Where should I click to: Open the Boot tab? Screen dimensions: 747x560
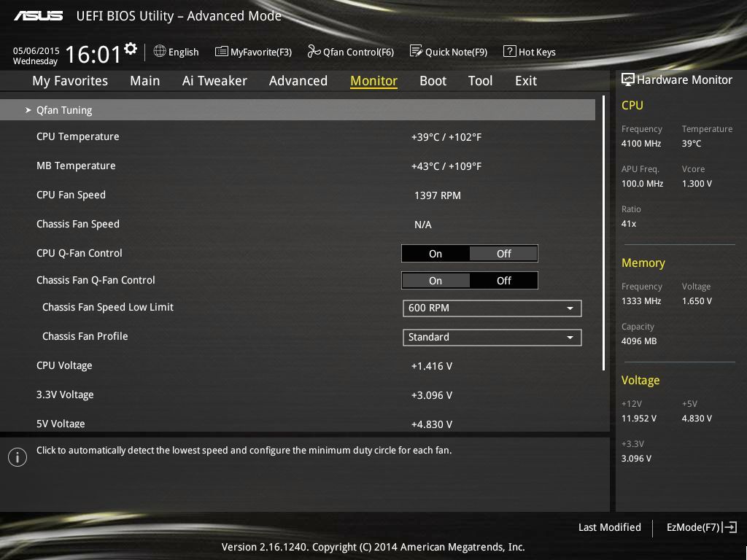[x=433, y=81]
